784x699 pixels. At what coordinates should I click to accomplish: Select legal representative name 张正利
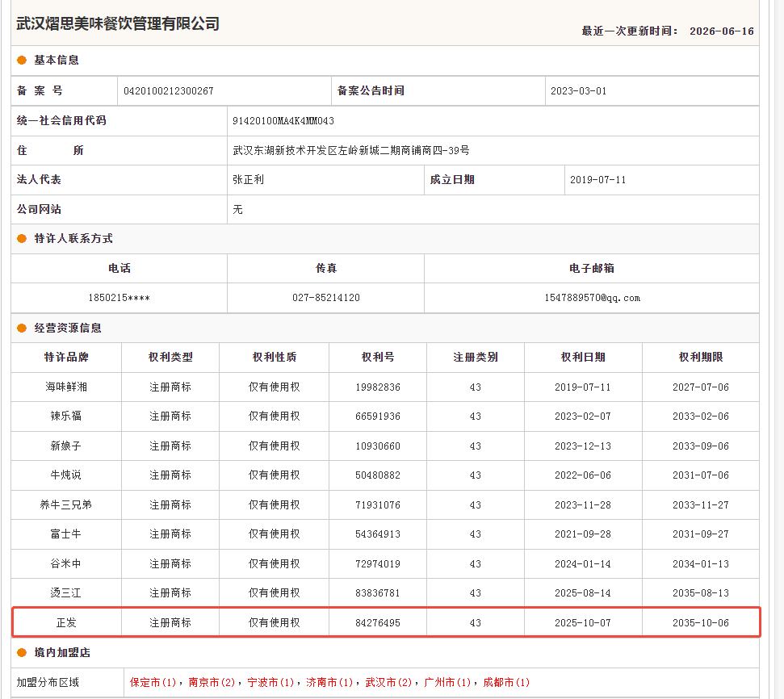(x=249, y=179)
